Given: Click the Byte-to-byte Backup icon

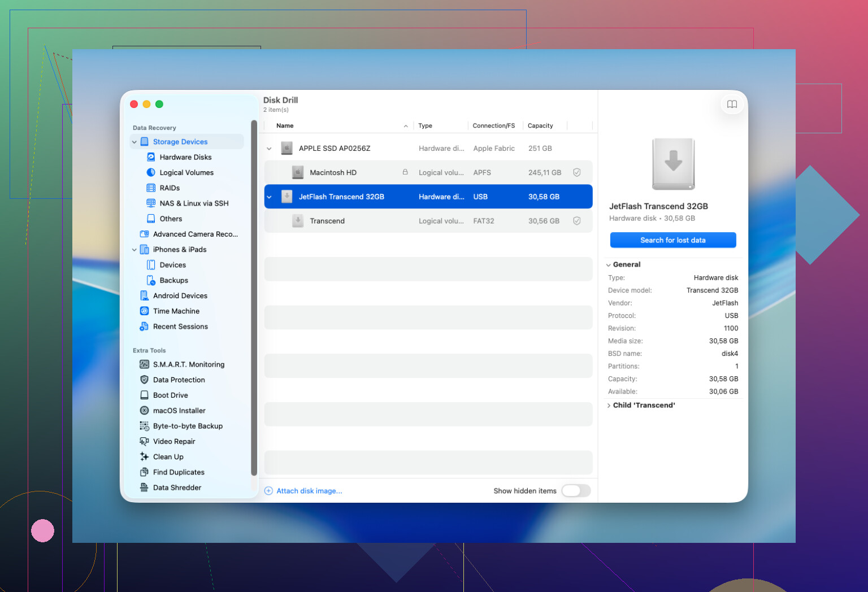Looking at the screenshot, I should (145, 426).
